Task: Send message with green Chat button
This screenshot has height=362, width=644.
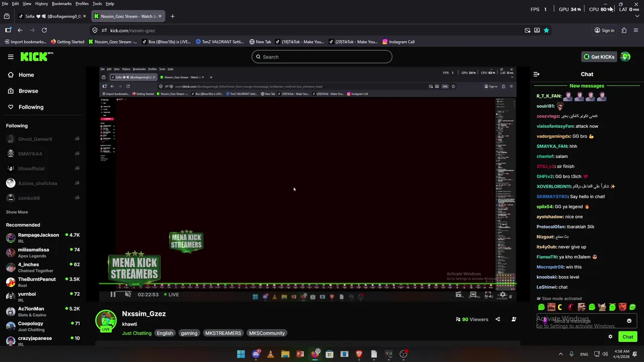Action: [x=628, y=337]
